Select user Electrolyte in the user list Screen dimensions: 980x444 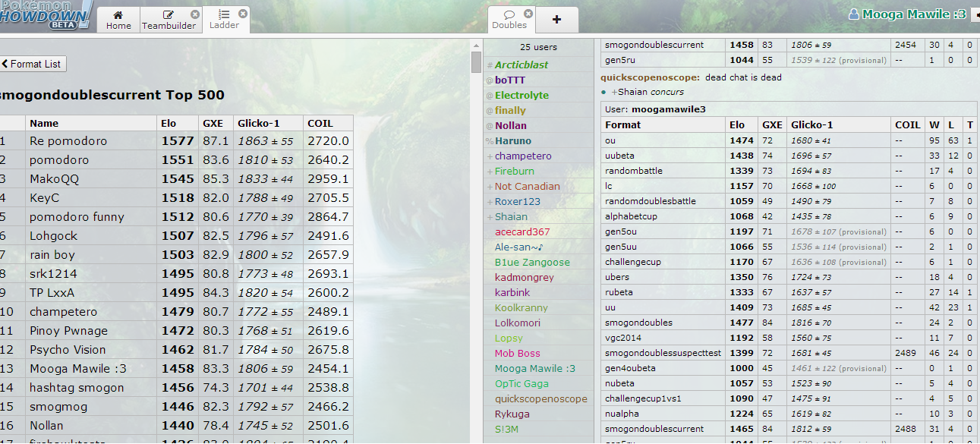tap(522, 96)
